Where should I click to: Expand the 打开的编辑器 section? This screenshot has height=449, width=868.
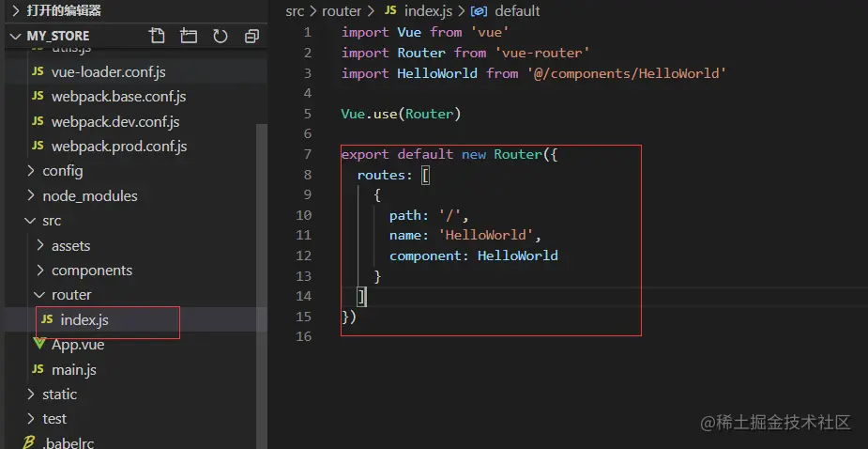tap(15, 10)
